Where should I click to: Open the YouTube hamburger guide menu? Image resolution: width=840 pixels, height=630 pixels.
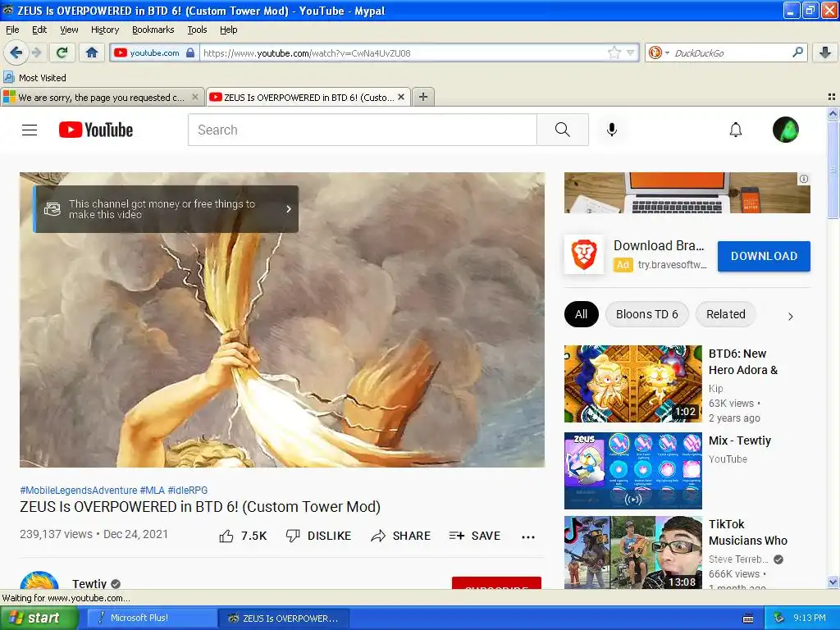[30, 130]
